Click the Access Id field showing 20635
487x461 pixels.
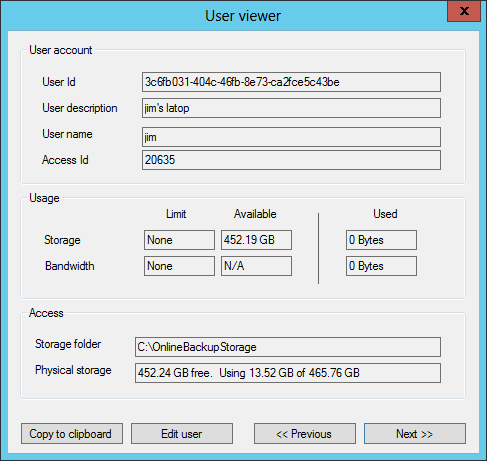[x=291, y=160]
